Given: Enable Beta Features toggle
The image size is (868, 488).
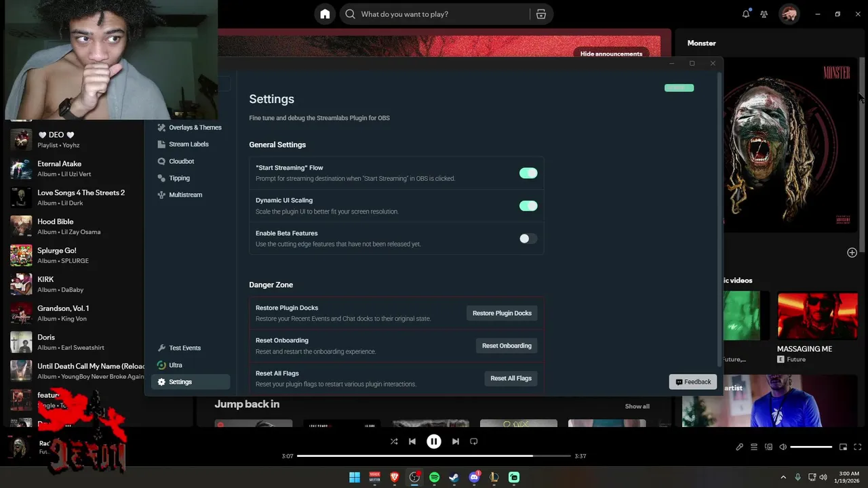Looking at the screenshot, I should pyautogui.click(x=528, y=239).
